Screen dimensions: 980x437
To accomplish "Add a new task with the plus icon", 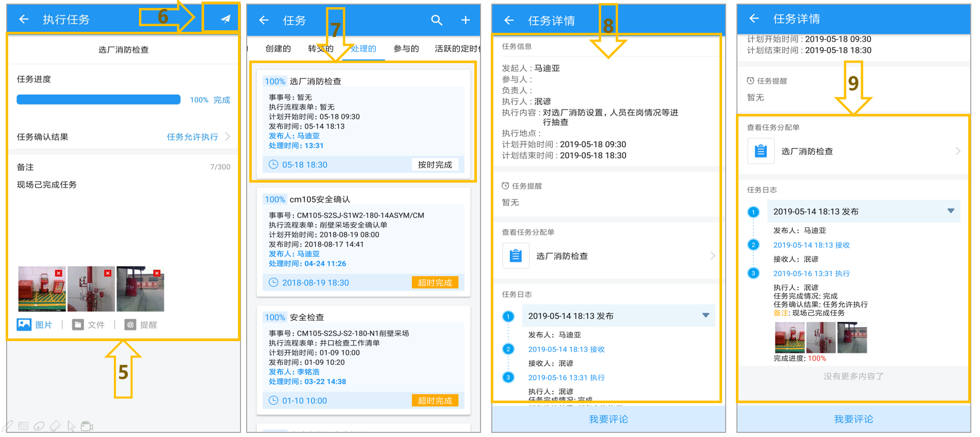I will pos(465,20).
